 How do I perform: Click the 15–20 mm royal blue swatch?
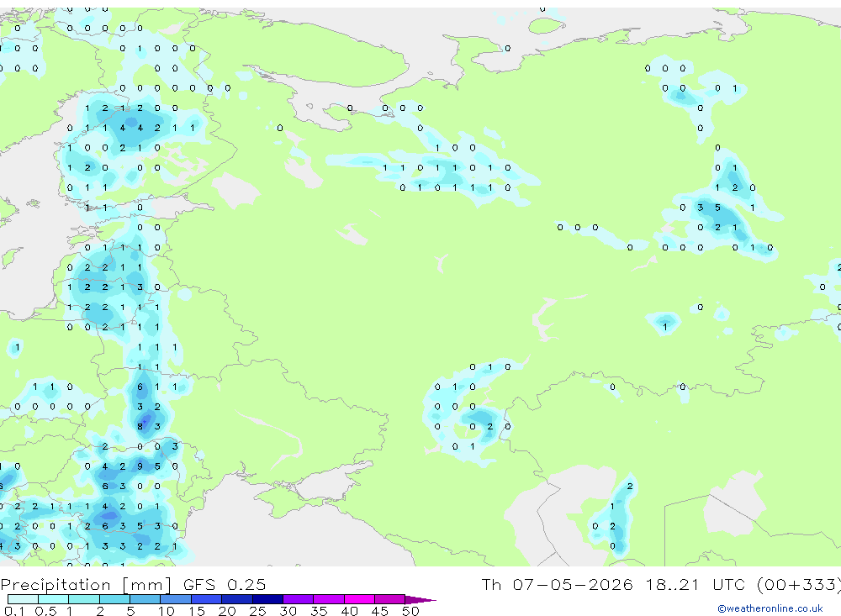point(207,599)
